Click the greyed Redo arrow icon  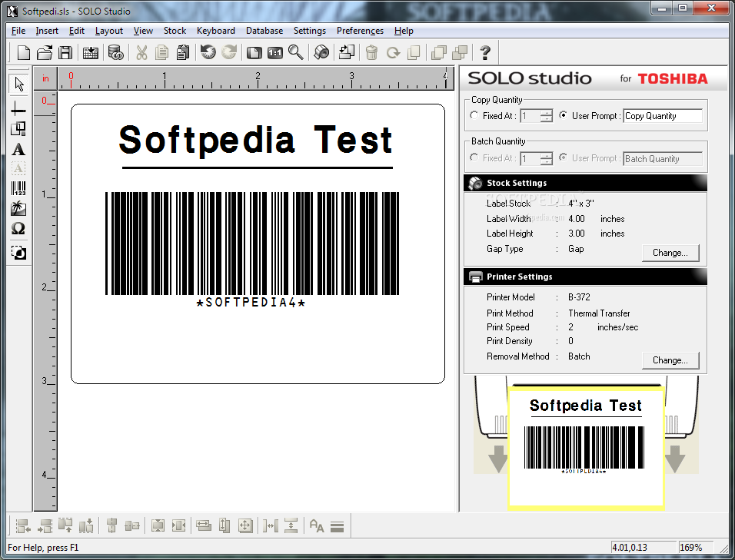coord(229,52)
